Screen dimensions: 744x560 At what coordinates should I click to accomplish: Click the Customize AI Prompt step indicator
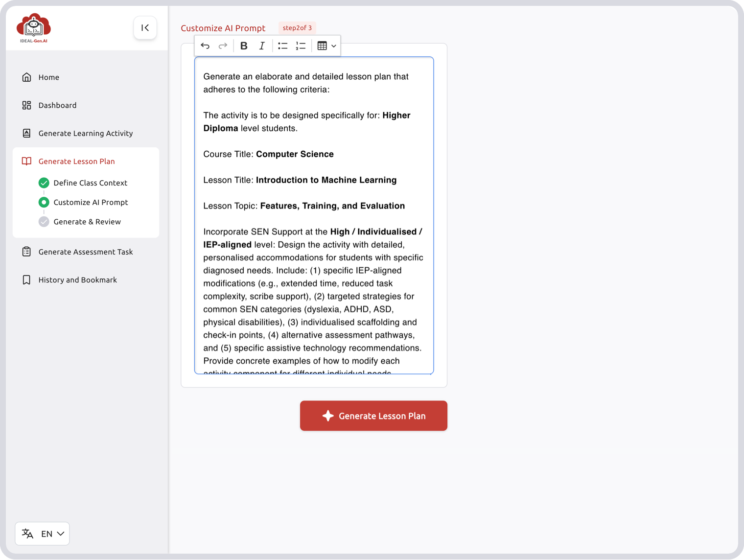click(44, 202)
